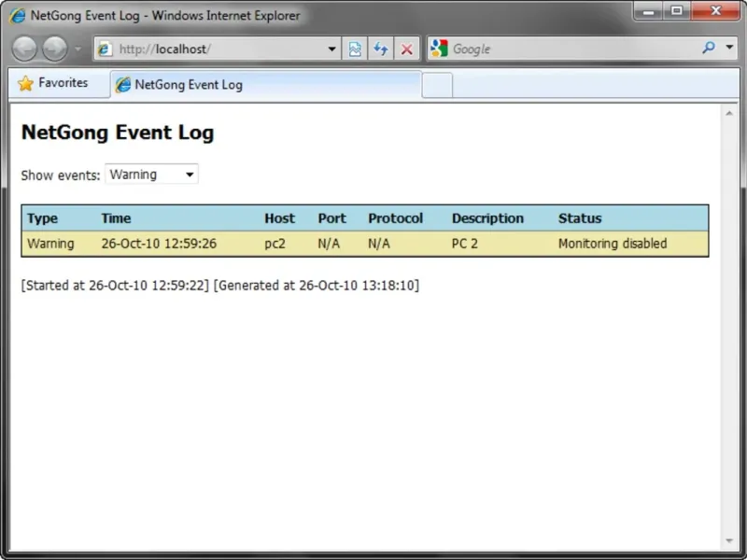
Task: Open the Show events Warning dropdown
Action: [x=151, y=175]
